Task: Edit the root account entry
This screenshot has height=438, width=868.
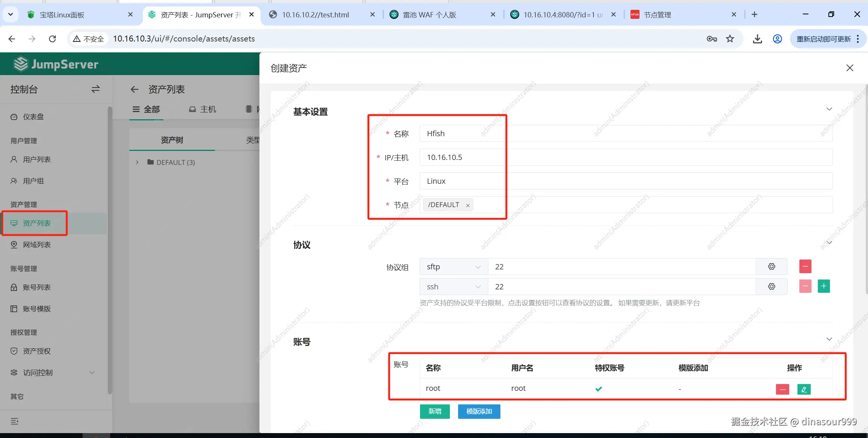Action: coord(804,389)
